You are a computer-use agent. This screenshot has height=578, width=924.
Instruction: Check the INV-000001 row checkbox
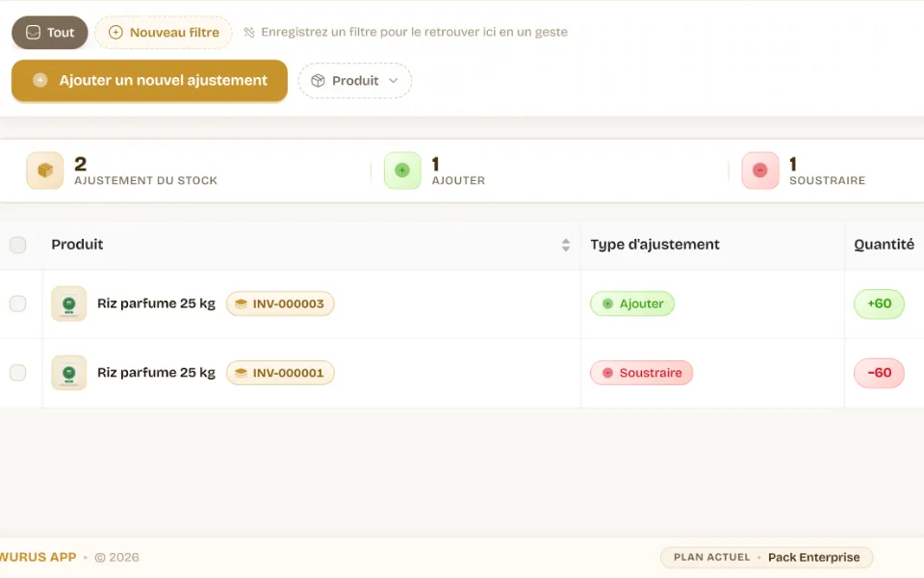[x=17, y=373]
